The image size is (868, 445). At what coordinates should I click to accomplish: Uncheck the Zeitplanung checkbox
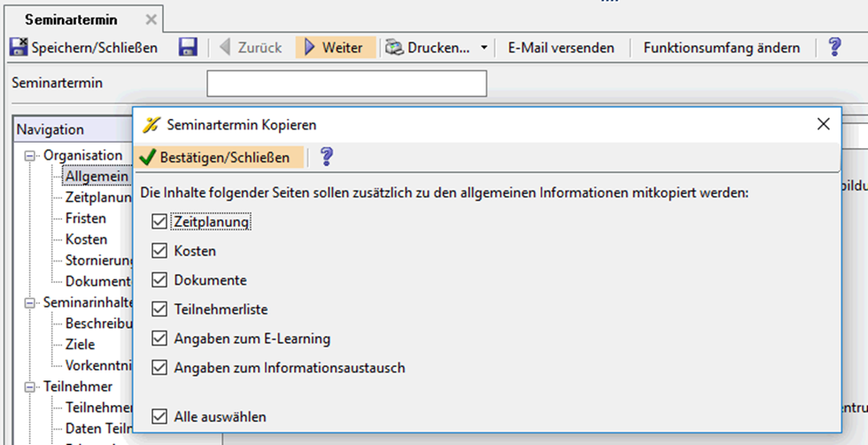[159, 221]
